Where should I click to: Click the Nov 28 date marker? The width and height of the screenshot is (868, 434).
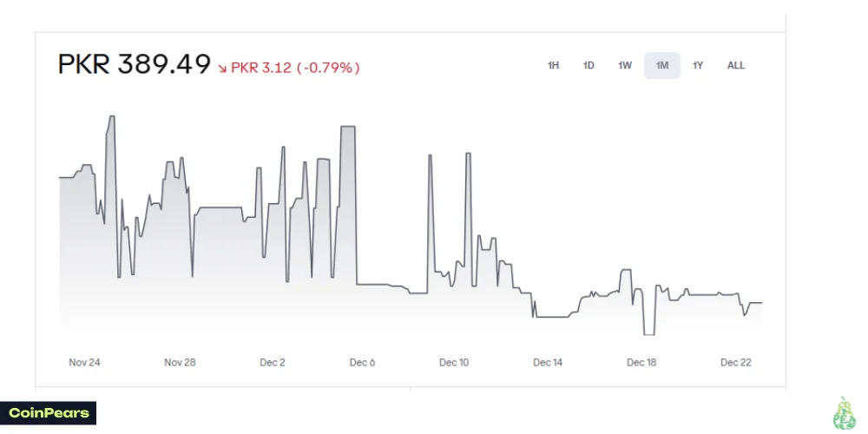(180, 363)
